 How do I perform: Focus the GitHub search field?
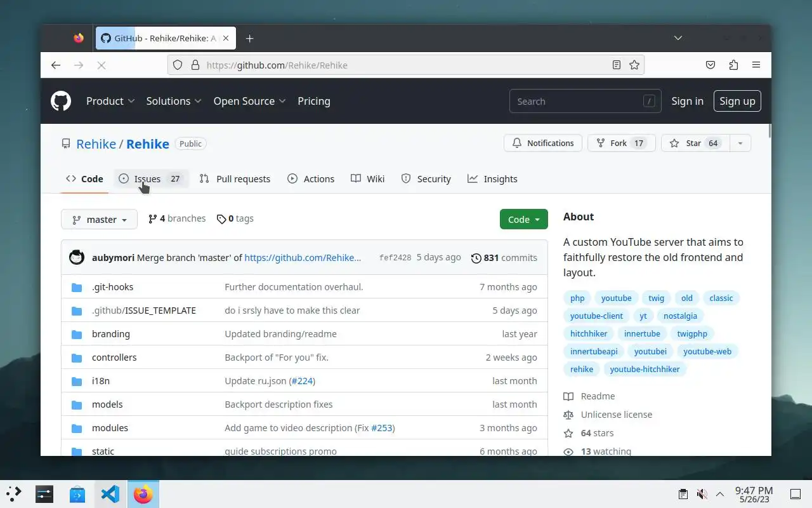tap(585, 101)
